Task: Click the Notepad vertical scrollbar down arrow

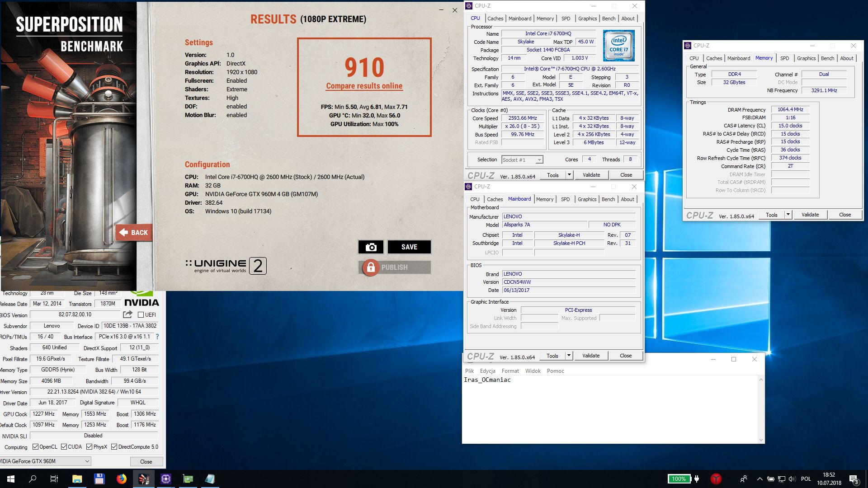Action: pos(761,440)
